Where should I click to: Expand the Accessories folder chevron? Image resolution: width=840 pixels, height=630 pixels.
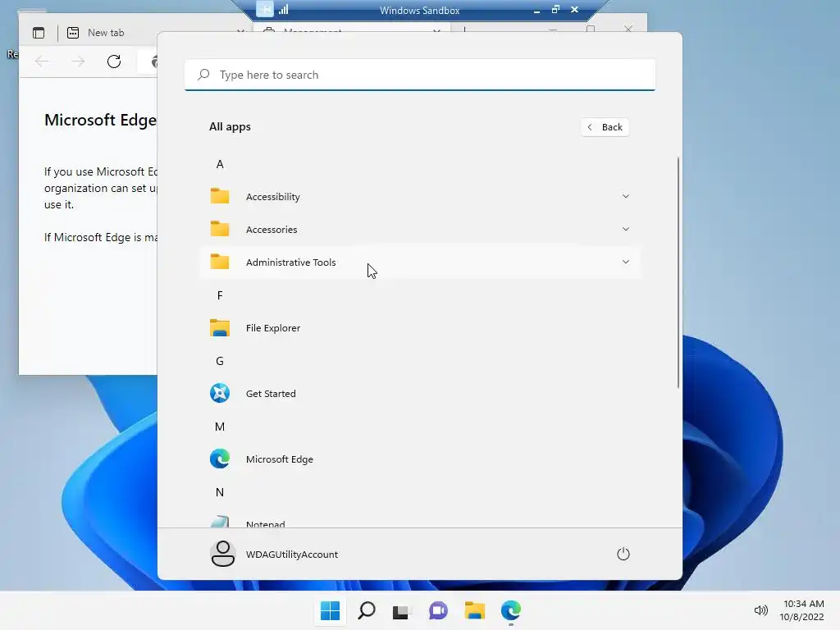[626, 230]
